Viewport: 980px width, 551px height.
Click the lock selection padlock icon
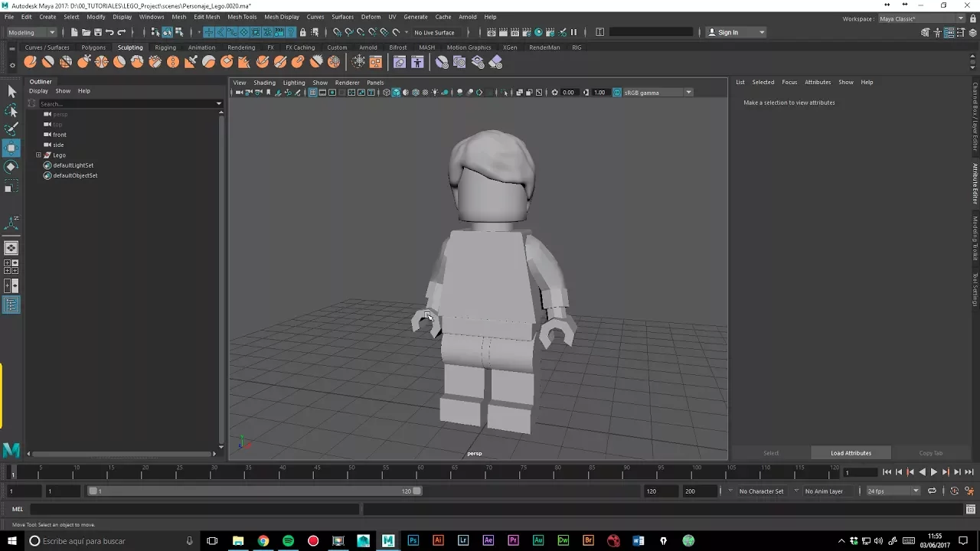(302, 32)
